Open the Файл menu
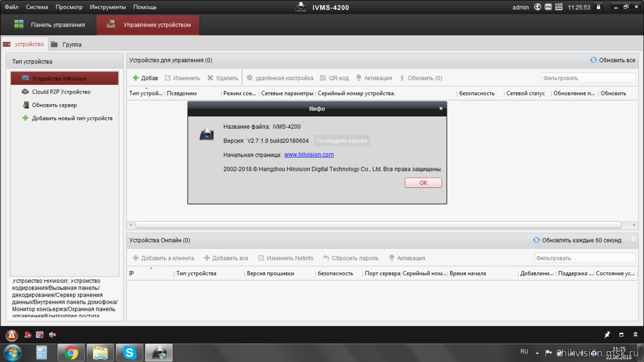 [x=12, y=7]
